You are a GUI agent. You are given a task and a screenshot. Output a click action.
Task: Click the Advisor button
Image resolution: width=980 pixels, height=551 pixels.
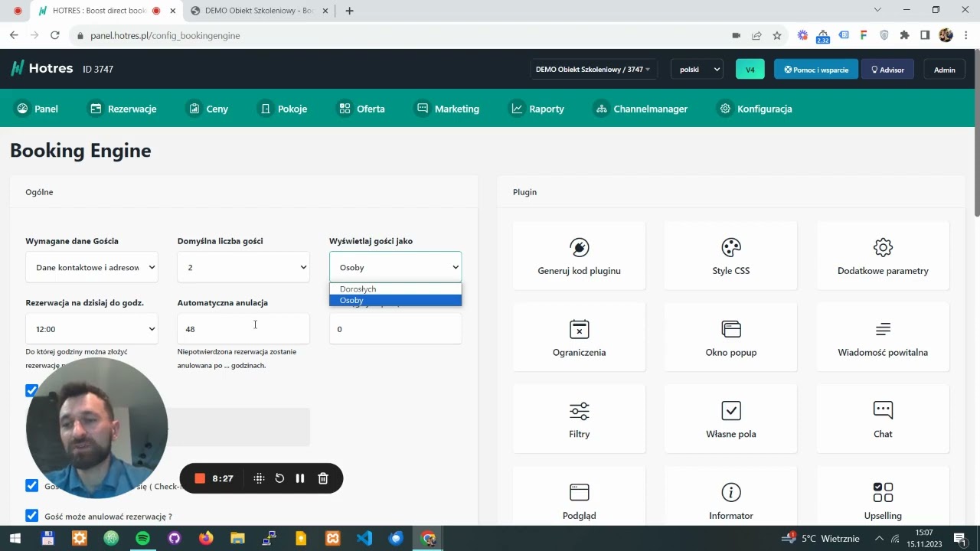tap(887, 69)
